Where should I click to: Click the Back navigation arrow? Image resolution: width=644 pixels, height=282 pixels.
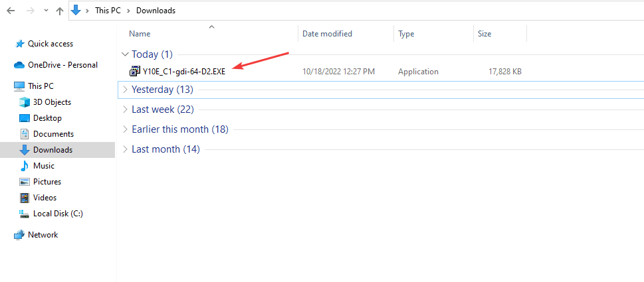click(11, 11)
